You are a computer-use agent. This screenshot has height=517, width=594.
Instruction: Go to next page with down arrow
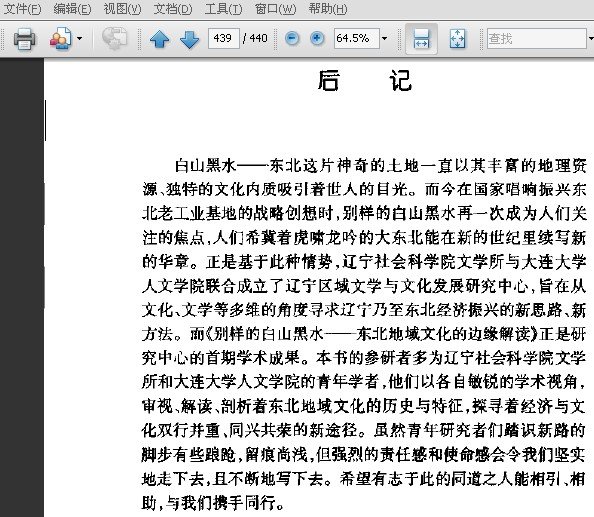click(x=189, y=39)
